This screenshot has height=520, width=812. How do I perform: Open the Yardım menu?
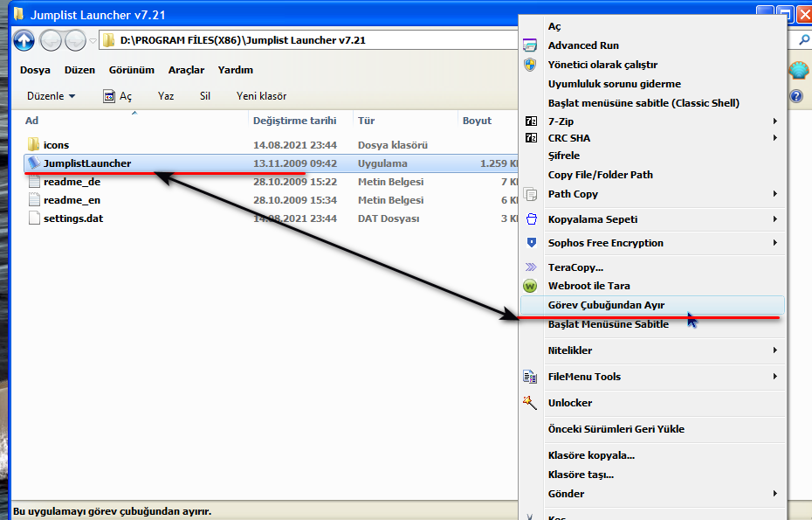point(236,70)
